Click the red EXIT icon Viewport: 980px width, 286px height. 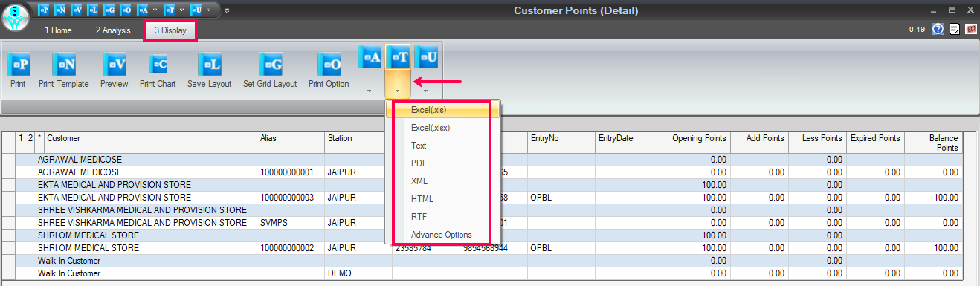click(971, 30)
